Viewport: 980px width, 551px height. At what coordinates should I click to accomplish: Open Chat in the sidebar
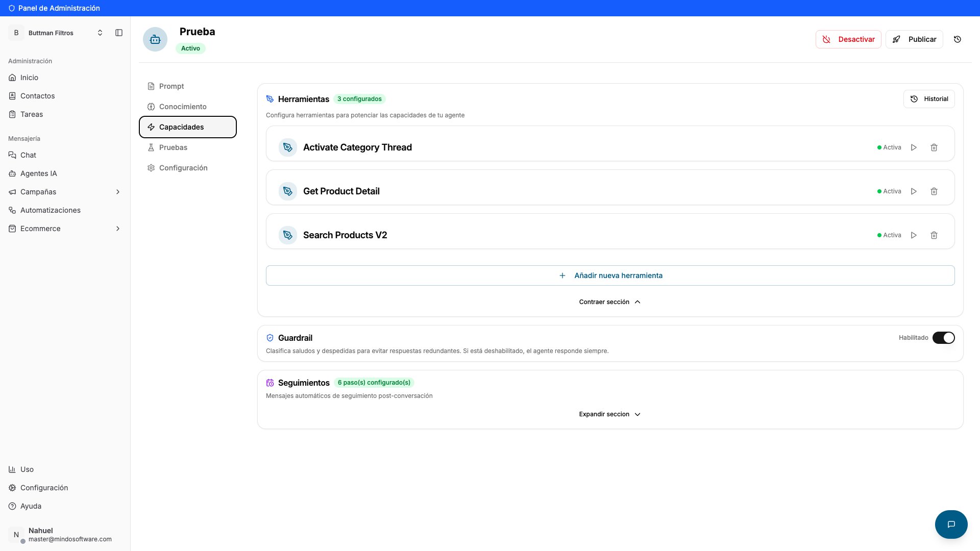(65, 155)
